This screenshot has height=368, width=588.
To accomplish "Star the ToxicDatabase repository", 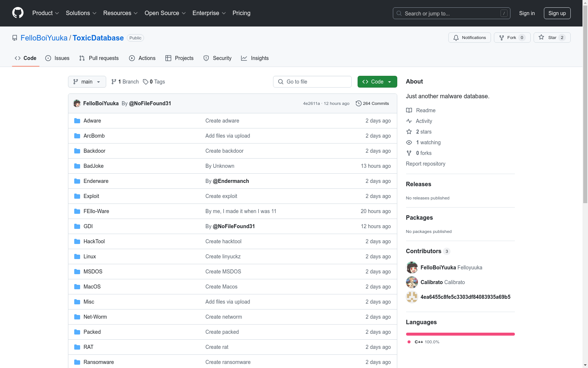I will [x=552, y=38].
